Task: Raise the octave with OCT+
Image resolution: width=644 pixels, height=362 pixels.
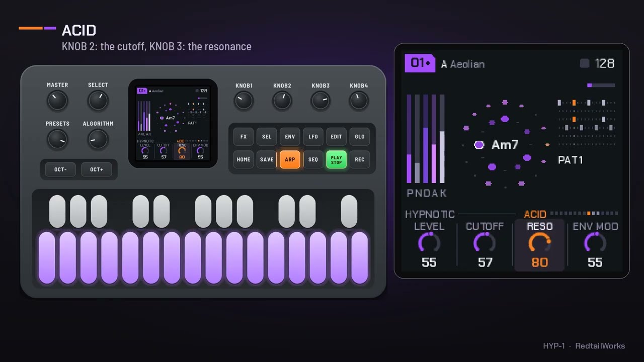Action: pyautogui.click(x=97, y=169)
